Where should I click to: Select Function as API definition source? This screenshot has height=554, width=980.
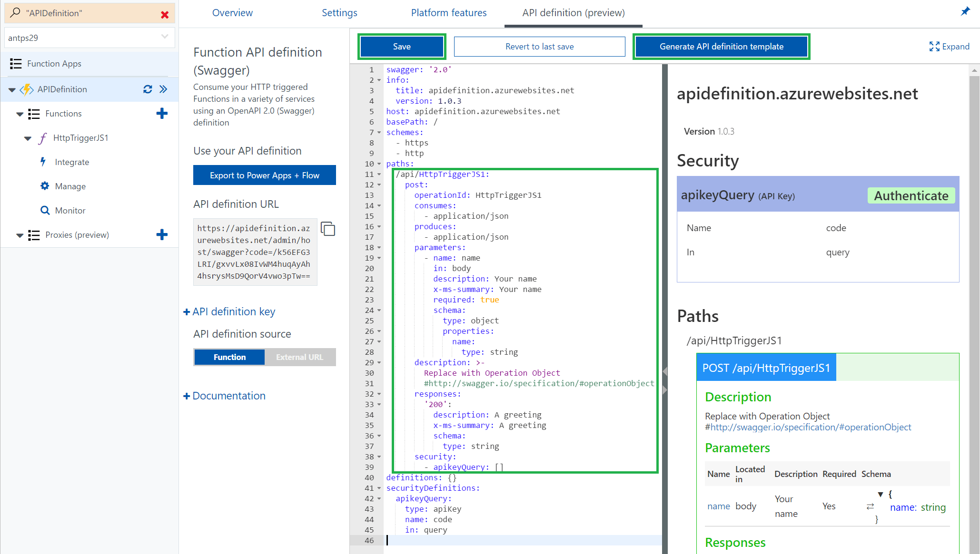point(229,357)
